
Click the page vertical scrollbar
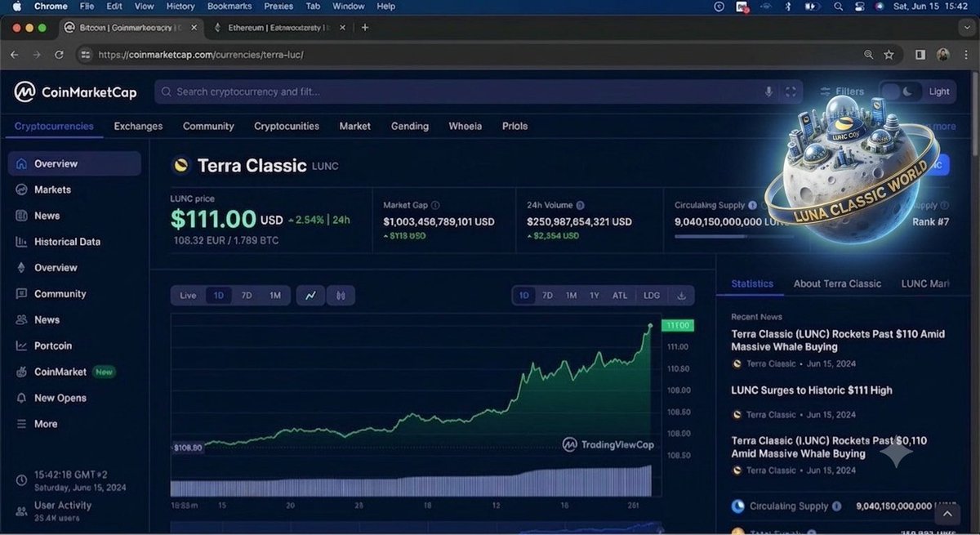click(x=976, y=114)
